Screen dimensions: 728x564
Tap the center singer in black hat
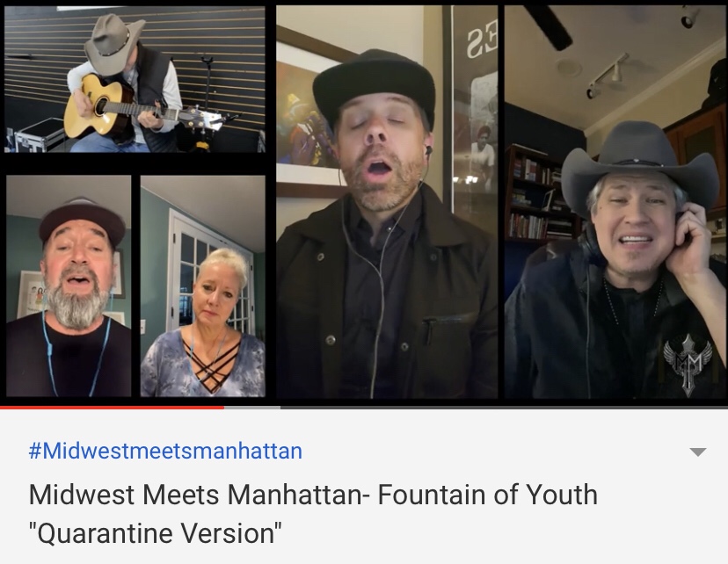pyautogui.click(x=387, y=202)
